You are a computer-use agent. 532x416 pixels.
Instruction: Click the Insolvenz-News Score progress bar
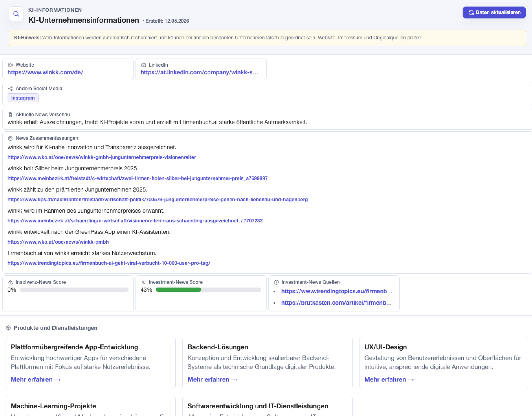point(74,290)
